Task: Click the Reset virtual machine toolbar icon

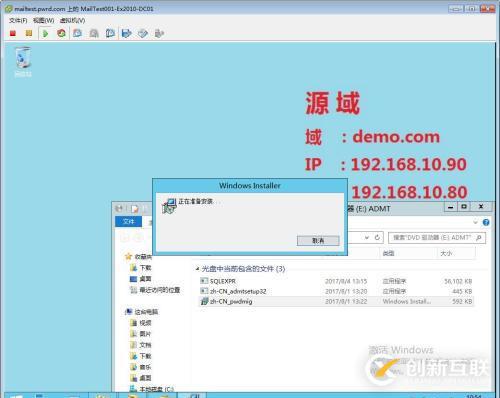Action: [x=61, y=33]
